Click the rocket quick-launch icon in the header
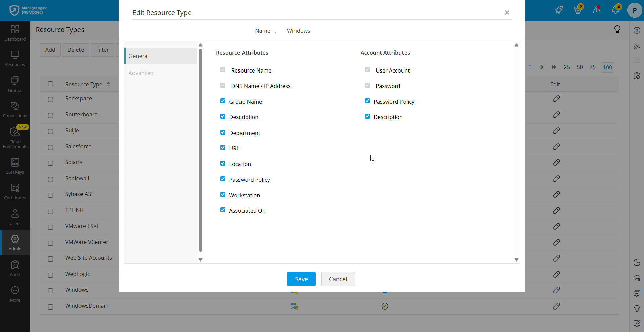 point(559,10)
